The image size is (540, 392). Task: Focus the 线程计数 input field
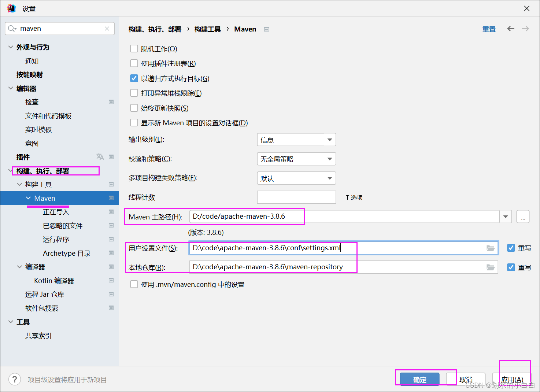pos(296,197)
